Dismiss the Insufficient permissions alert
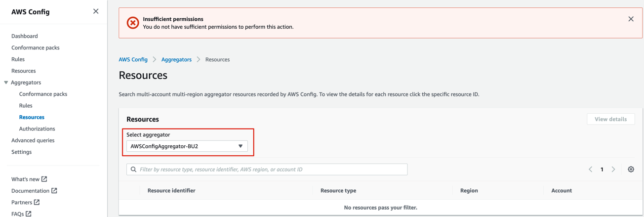This screenshot has width=644, height=217. point(631,19)
